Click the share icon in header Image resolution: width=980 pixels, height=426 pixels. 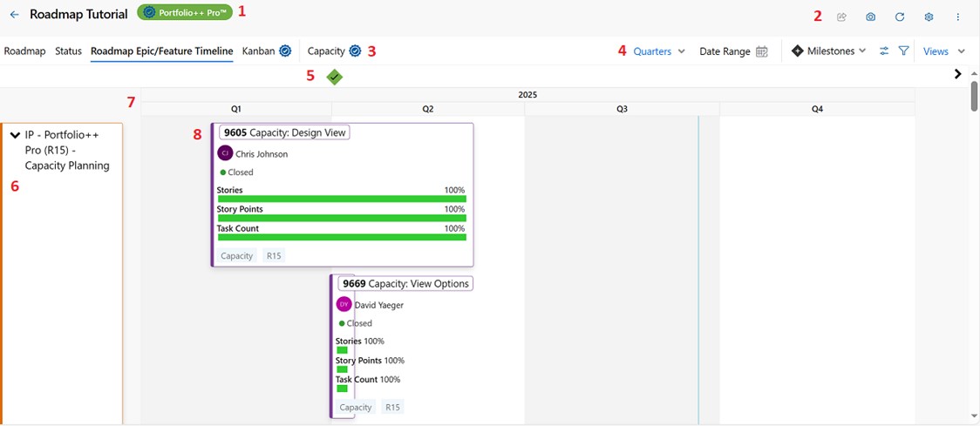click(x=841, y=17)
